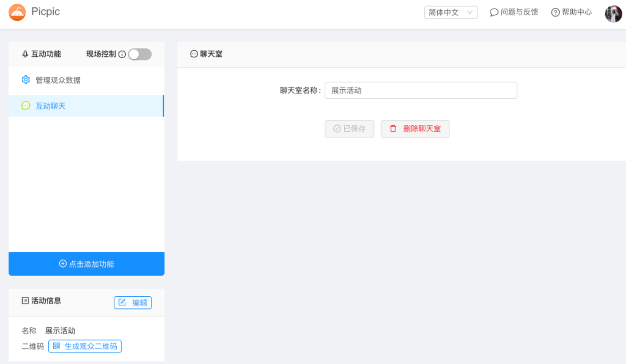626x364 pixels.
Task: Click the 删除聊天室 button
Action: coord(415,129)
